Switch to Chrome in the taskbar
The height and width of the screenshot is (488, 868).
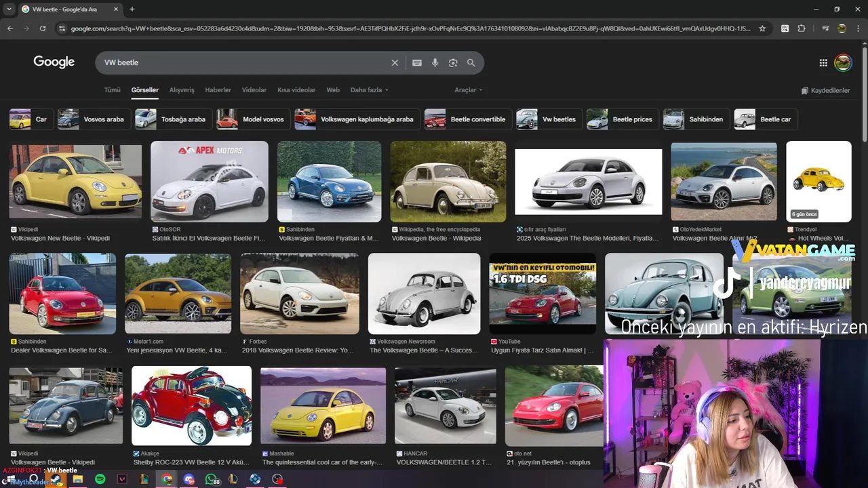(x=167, y=479)
